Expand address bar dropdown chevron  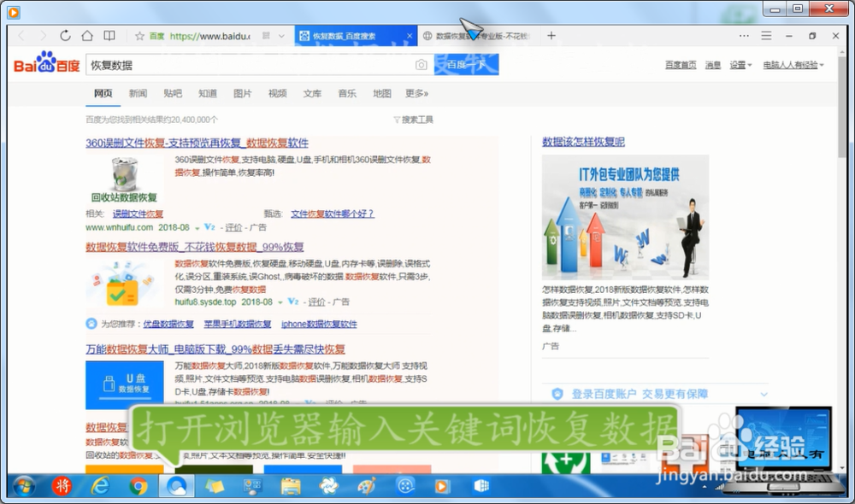281,36
